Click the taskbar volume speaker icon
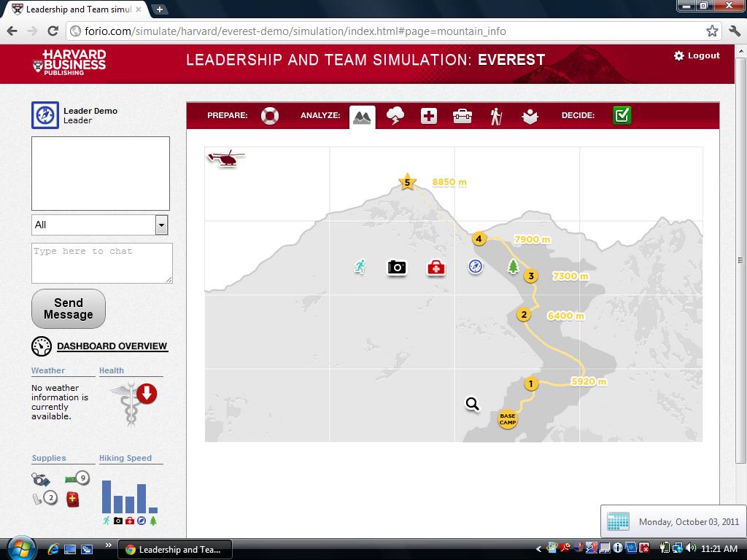Image resolution: width=747 pixels, height=560 pixels. (x=692, y=548)
